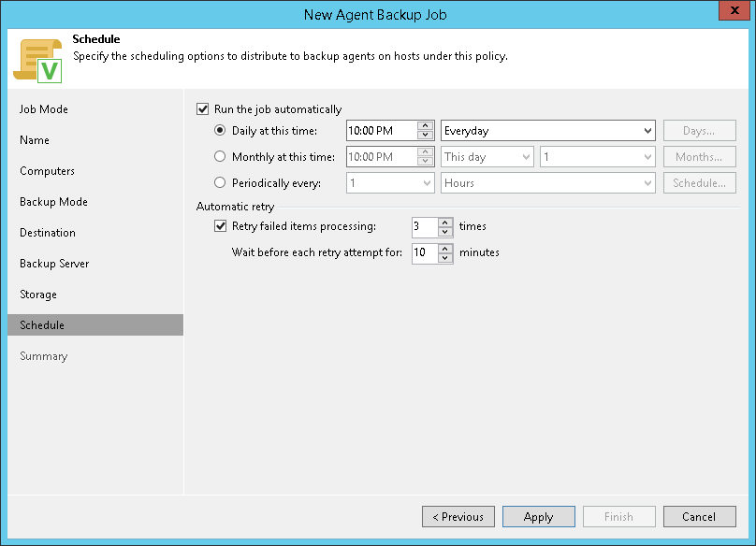Toggle Retry failed items processing checkbox
Image resolution: width=756 pixels, height=546 pixels.
(221, 226)
